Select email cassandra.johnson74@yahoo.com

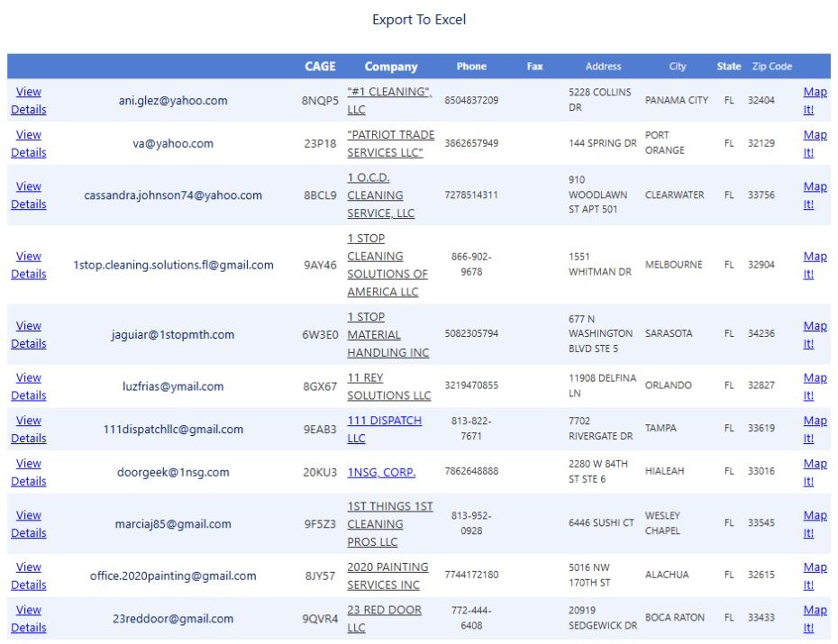pos(173,195)
